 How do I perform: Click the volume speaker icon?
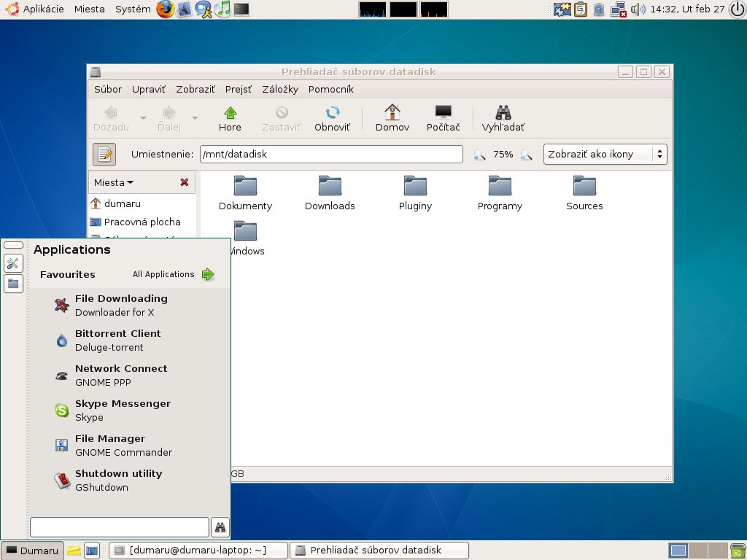638,9
